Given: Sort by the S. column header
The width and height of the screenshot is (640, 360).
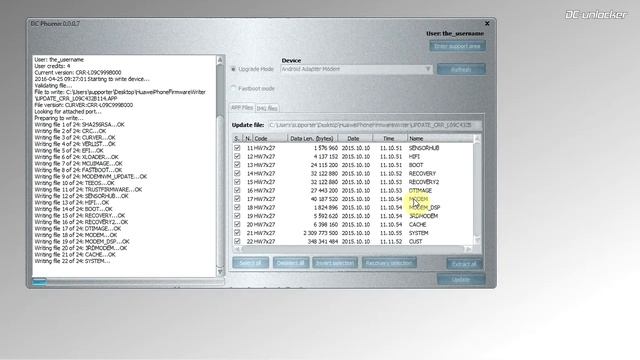Looking at the screenshot, I should coord(238,139).
